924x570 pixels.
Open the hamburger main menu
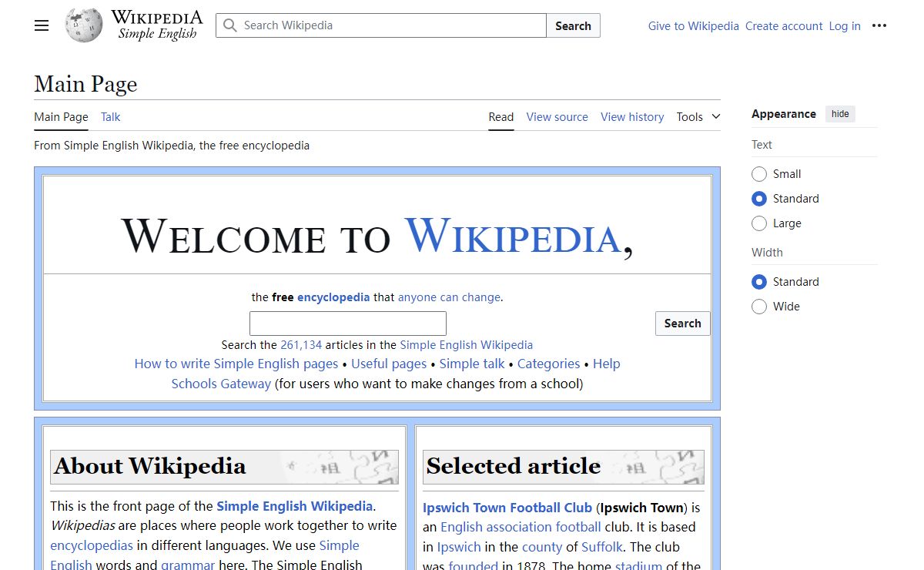click(42, 25)
